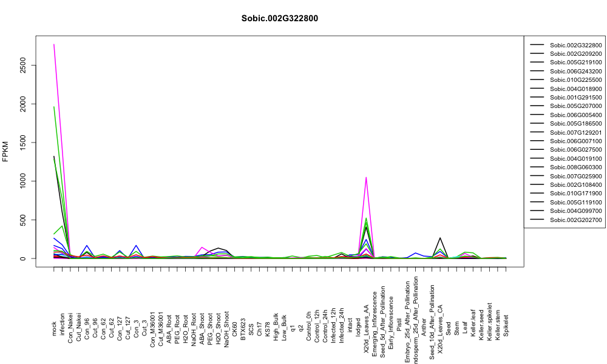Click legend label Sobic.006G243200
The image size is (607, 364).
click(575, 71)
